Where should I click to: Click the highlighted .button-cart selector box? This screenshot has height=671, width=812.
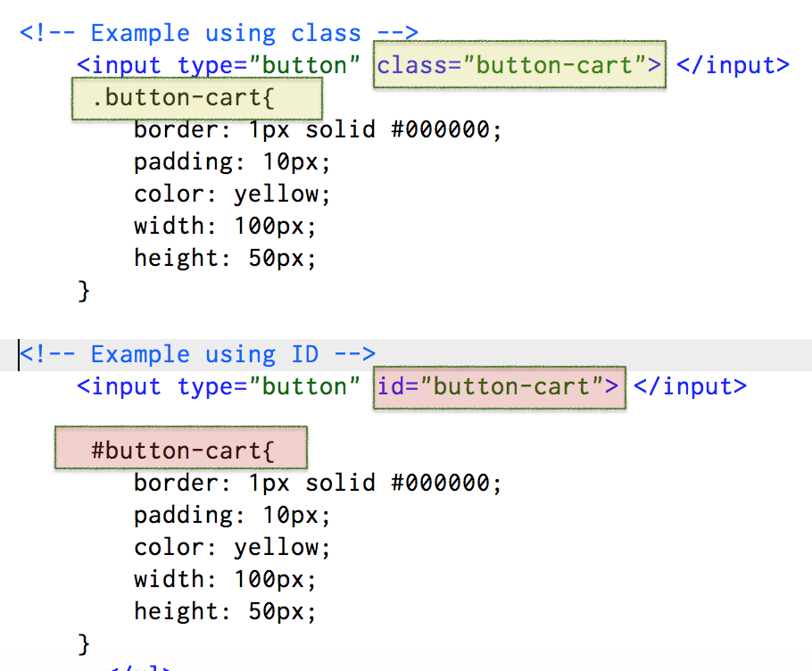coord(195,98)
